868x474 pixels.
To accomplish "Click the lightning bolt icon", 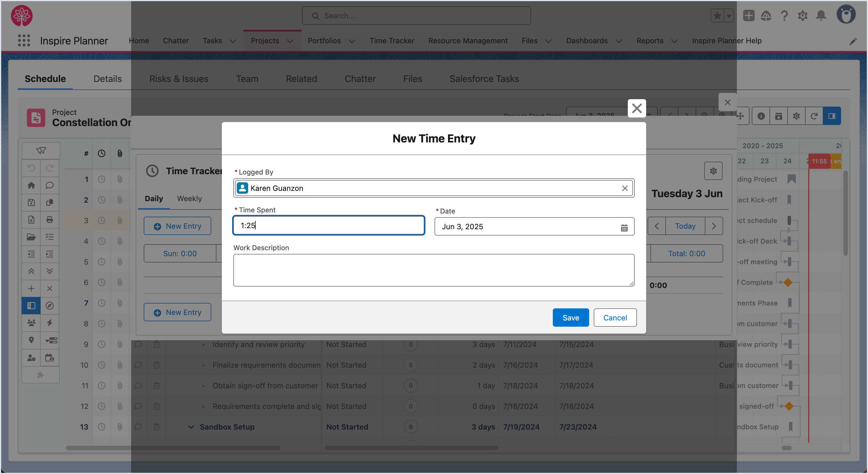I will 50,323.
